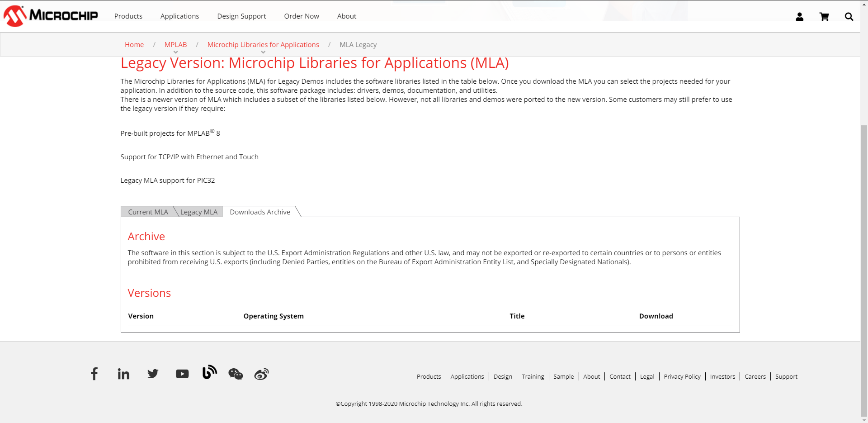The height and width of the screenshot is (423, 868).
Task: Follow Microchip Libraries for Applications breadcrumb
Action: coord(263,44)
